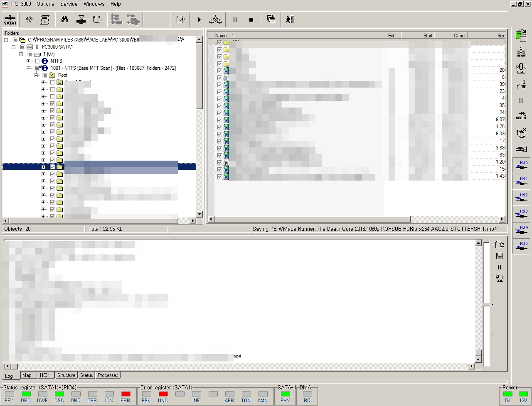This screenshot has height=406, width=532.
Task: Select the Hd 3 head icon
Action: (x=521, y=214)
